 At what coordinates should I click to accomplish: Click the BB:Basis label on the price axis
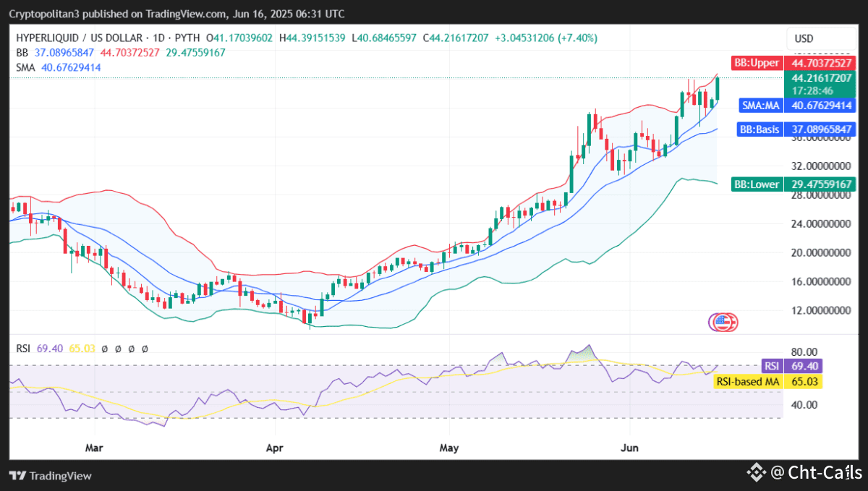click(x=759, y=129)
